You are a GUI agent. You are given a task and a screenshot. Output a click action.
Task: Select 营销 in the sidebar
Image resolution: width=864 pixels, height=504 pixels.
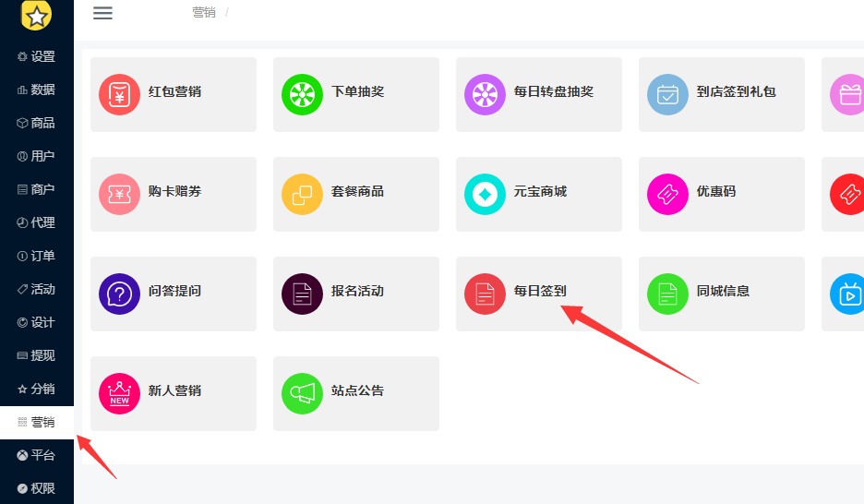pyautogui.click(x=36, y=423)
